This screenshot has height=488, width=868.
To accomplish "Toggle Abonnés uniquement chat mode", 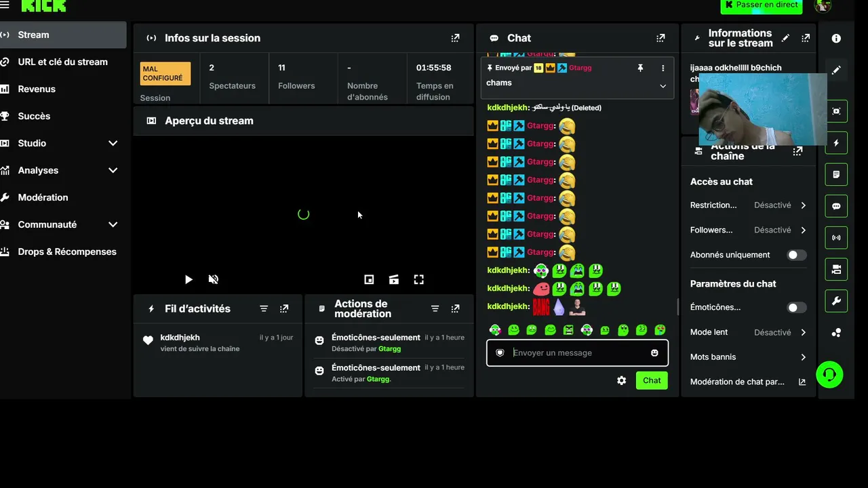I will coord(797,255).
